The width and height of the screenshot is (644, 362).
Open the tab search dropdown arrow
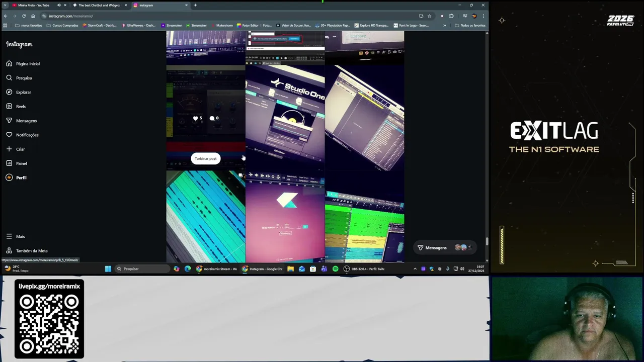5,5
